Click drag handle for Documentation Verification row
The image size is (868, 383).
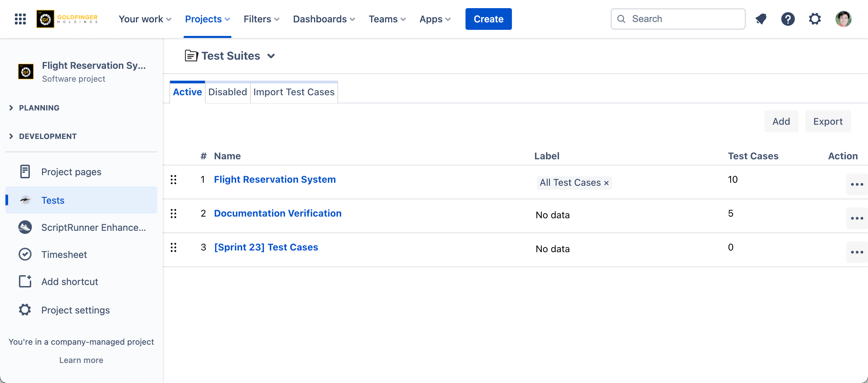[x=173, y=214]
